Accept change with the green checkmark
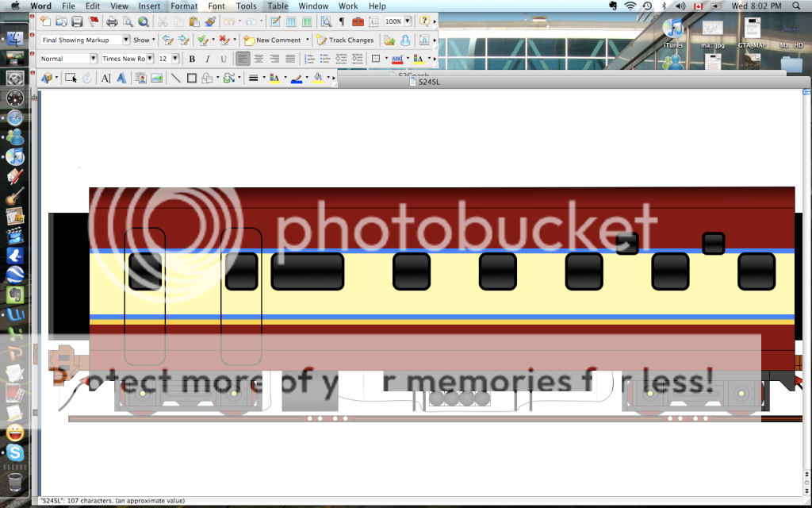 pyautogui.click(x=202, y=40)
